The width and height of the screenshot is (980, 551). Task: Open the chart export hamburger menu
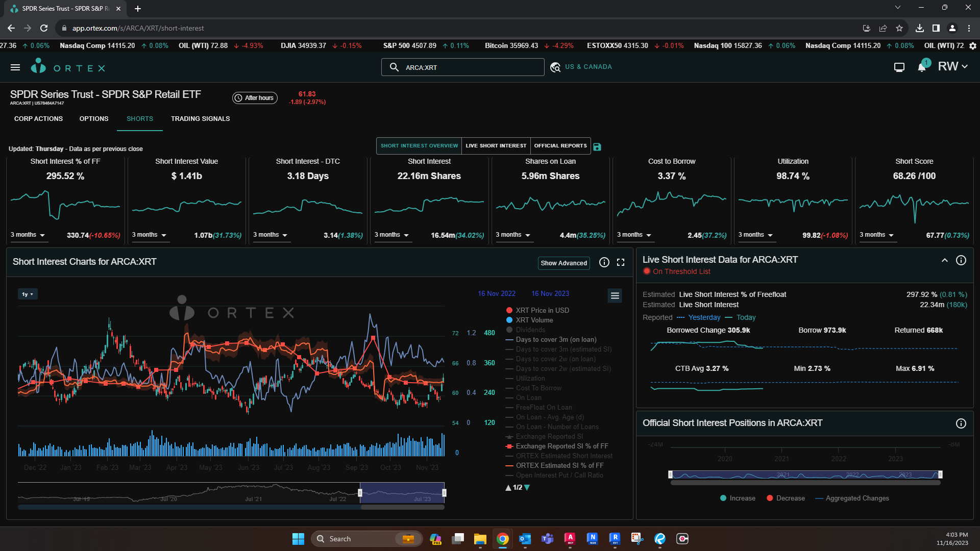tap(615, 295)
